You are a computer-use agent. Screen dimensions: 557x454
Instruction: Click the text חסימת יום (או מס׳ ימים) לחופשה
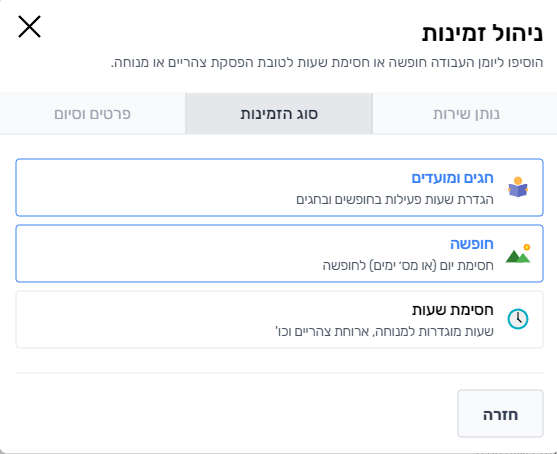click(x=408, y=265)
